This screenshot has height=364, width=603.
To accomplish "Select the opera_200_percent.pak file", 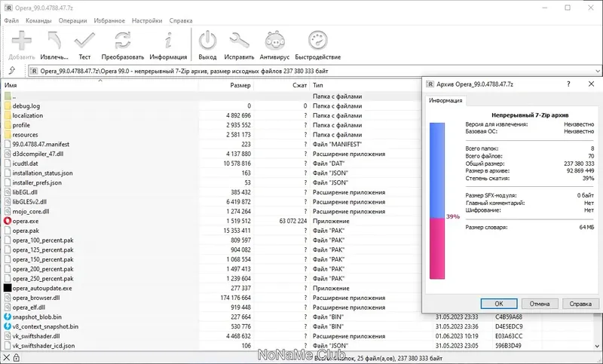I will point(43,269).
